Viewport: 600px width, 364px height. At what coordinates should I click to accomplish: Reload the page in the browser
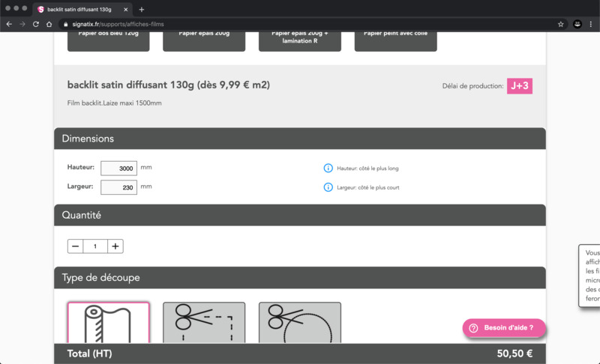[35, 24]
